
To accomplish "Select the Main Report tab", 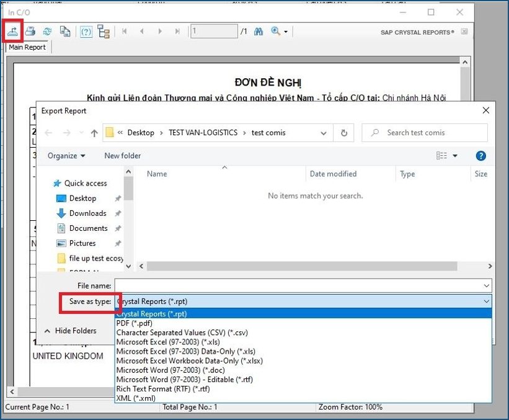I will tap(27, 47).
